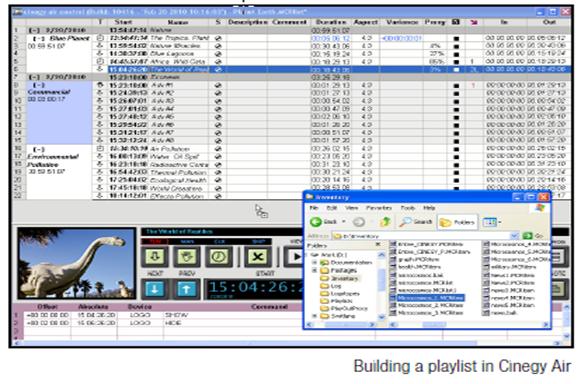Click the blue NEXT down-arrow button

click(x=155, y=289)
